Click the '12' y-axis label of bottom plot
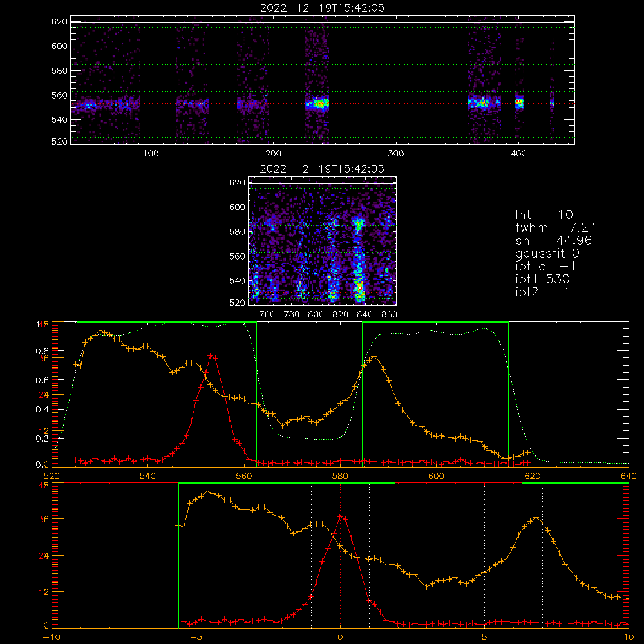 tap(44, 592)
